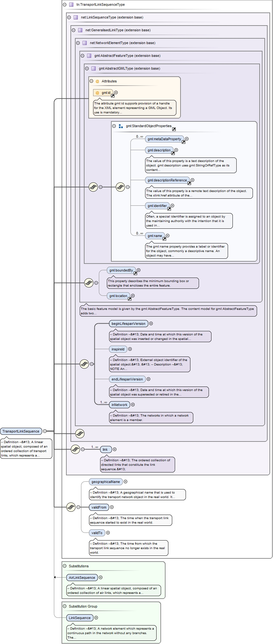
Task: Collapse net:LinkSequenceType extension base
Action: tap(69, 18)
